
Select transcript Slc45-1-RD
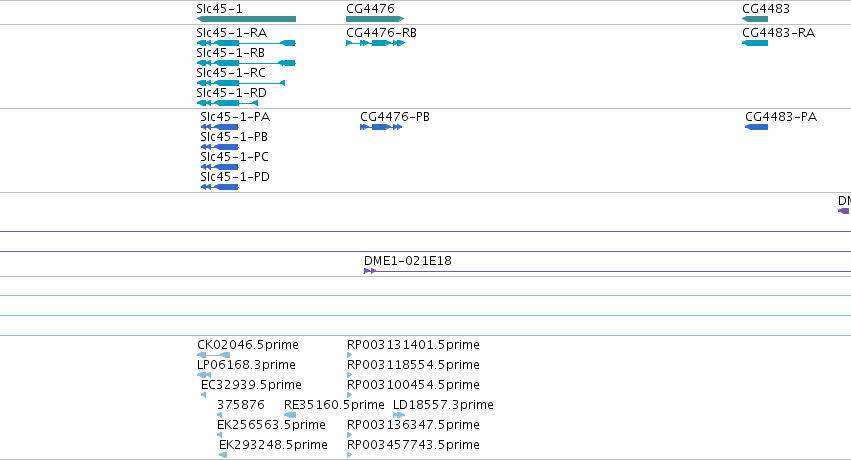coord(227,103)
